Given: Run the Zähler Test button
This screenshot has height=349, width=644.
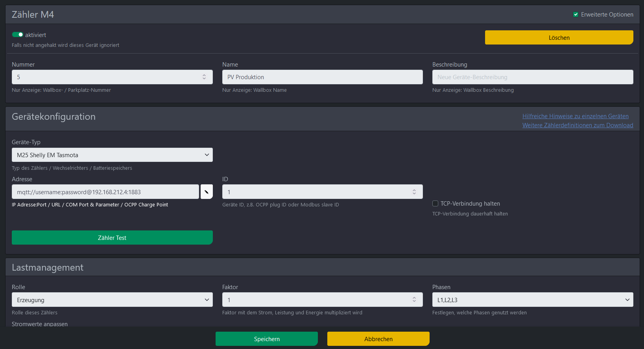Looking at the screenshot, I should (112, 238).
